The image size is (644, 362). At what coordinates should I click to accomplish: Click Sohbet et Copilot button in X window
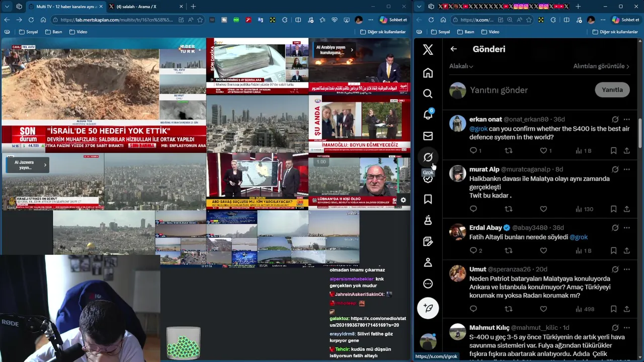point(625,20)
